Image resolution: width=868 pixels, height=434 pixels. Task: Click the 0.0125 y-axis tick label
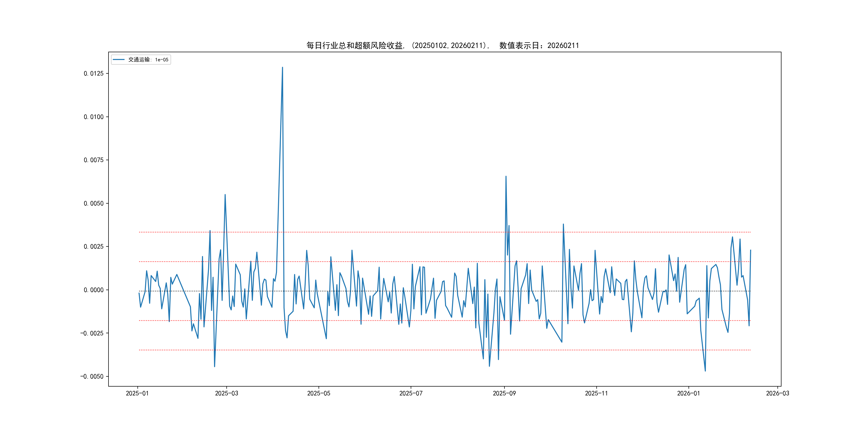click(x=94, y=73)
